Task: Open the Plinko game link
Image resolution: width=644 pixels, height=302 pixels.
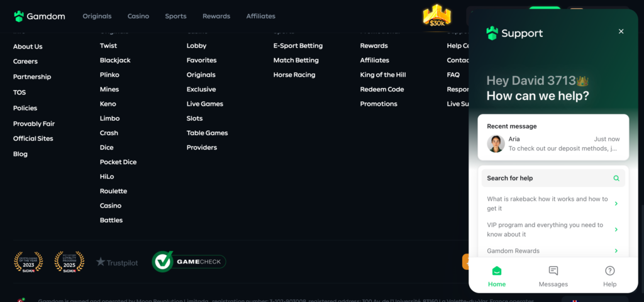Action: 109,75
